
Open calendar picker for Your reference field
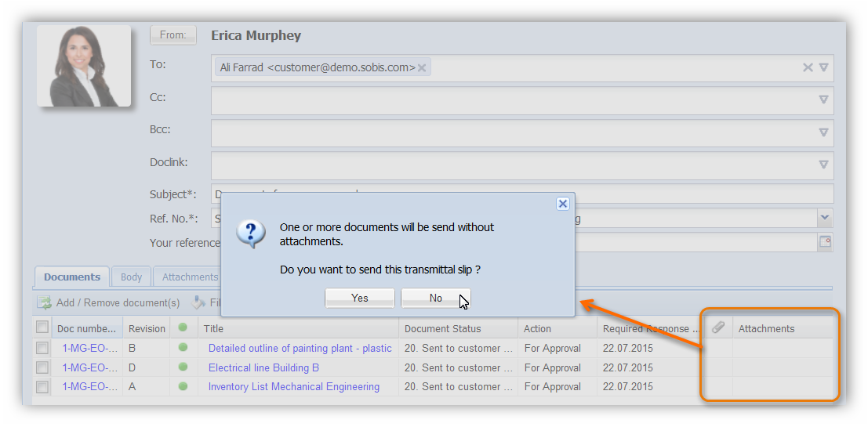pyautogui.click(x=825, y=242)
